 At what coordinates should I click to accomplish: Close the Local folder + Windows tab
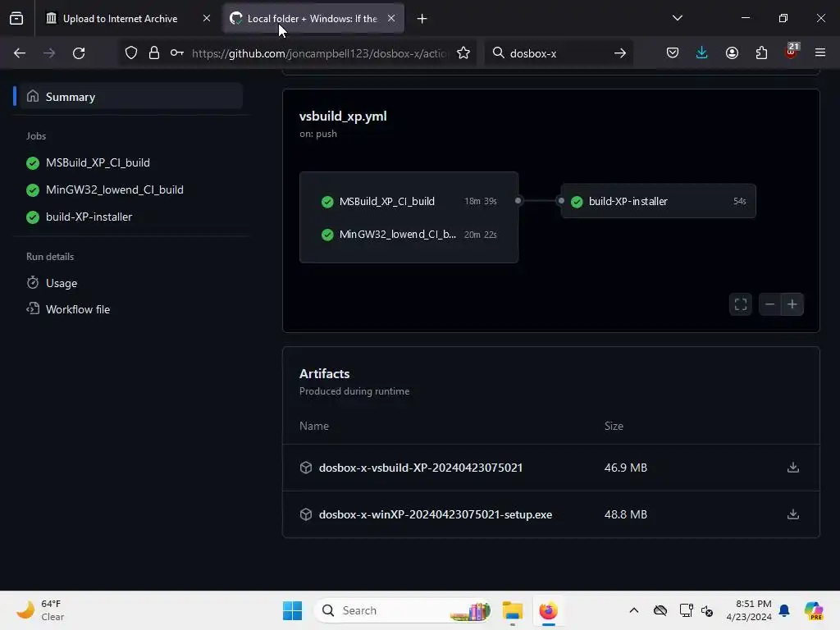391,18
